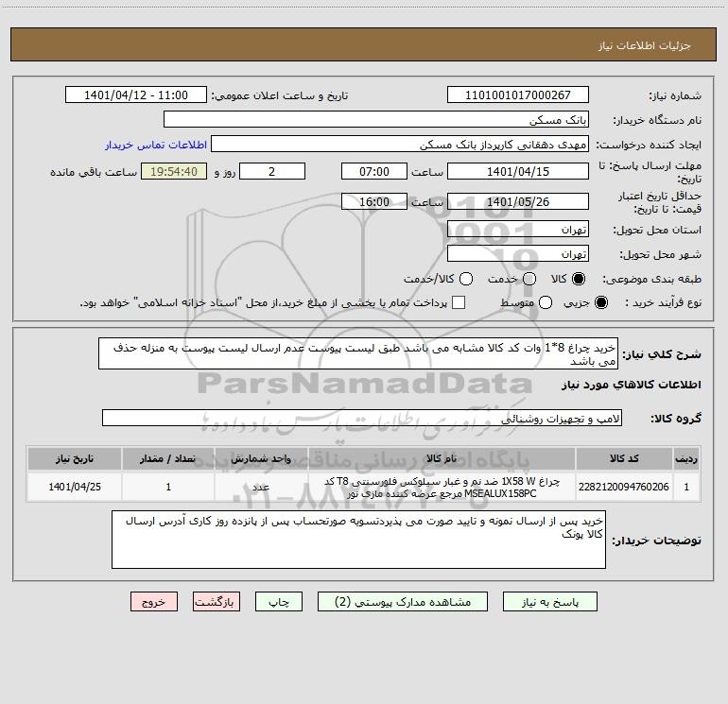
Task: Click the delivery province field تهران
Action: click(518, 229)
